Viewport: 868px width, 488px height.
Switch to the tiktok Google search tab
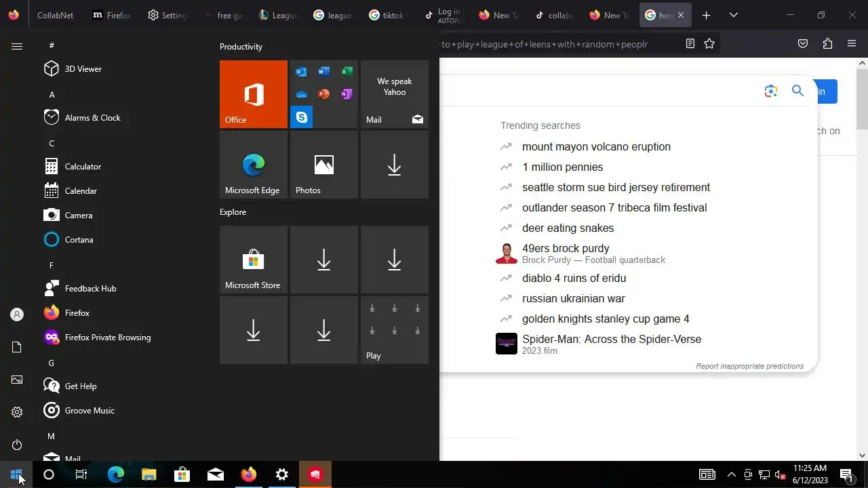[388, 15]
